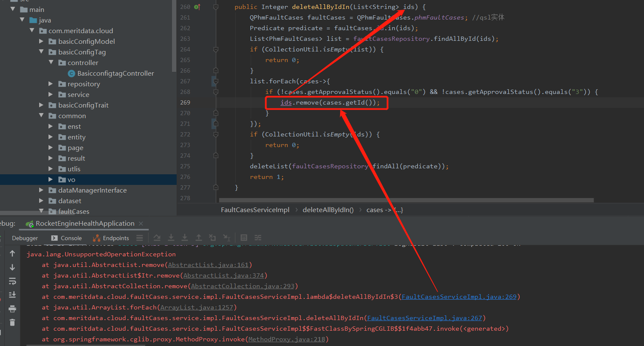This screenshot has height=346, width=644.
Task: Select the utlis package in the tree
Action: pos(74,169)
